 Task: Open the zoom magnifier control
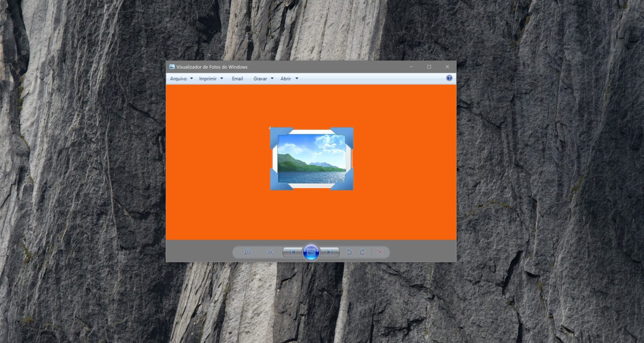click(247, 252)
